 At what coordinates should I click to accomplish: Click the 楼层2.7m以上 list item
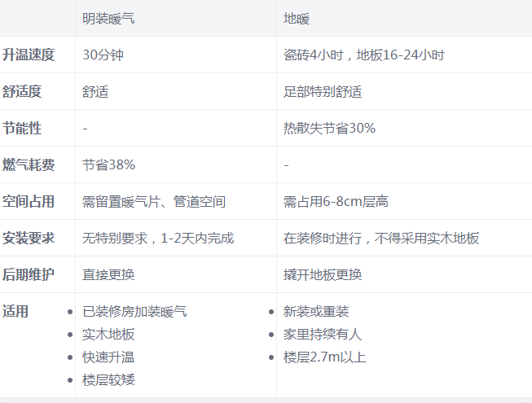(x=325, y=357)
